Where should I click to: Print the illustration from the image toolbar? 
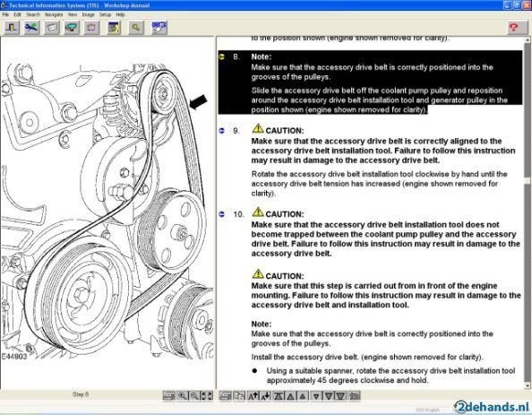(x=169, y=395)
